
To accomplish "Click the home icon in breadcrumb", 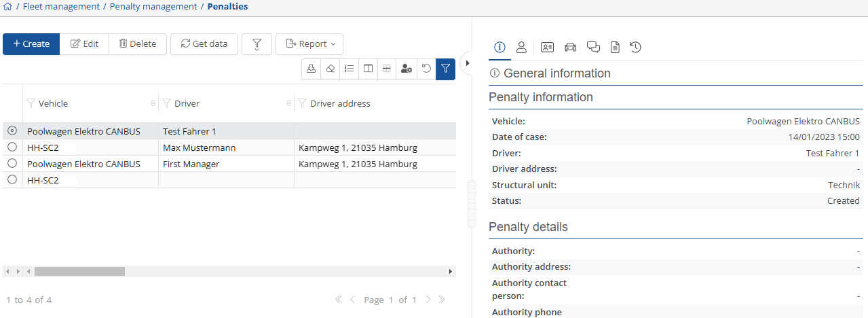I will 7,7.
